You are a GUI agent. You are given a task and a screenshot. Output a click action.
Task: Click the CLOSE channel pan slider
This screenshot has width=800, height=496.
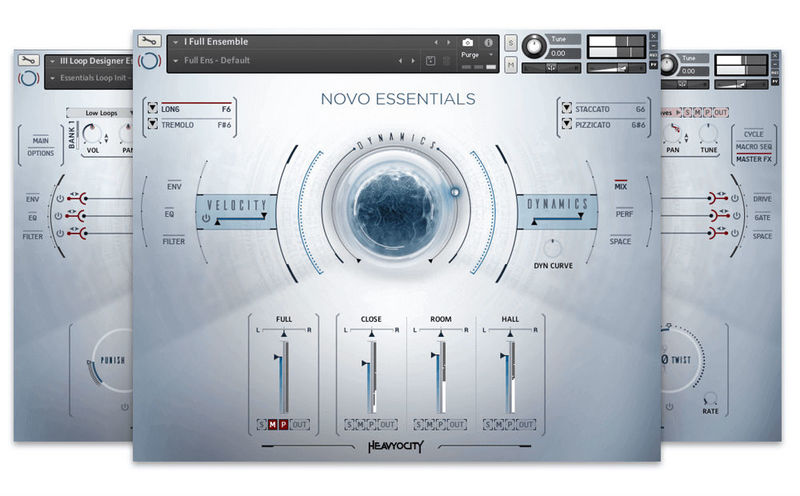371,332
